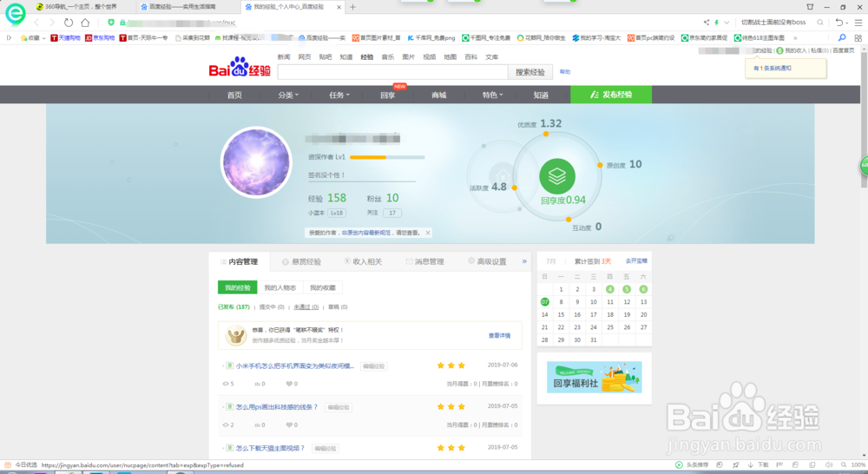Click the status bar mute speaker icon

pos(829,465)
